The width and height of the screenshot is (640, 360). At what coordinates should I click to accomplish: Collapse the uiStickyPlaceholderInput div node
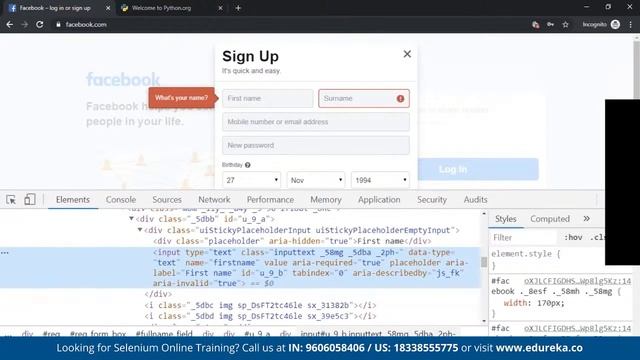tap(140, 230)
